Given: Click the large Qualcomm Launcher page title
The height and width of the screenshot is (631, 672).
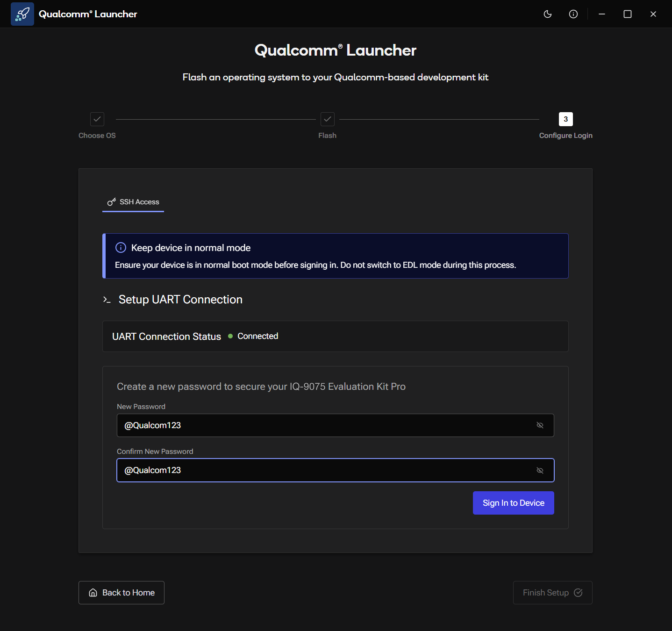Looking at the screenshot, I should coord(336,50).
